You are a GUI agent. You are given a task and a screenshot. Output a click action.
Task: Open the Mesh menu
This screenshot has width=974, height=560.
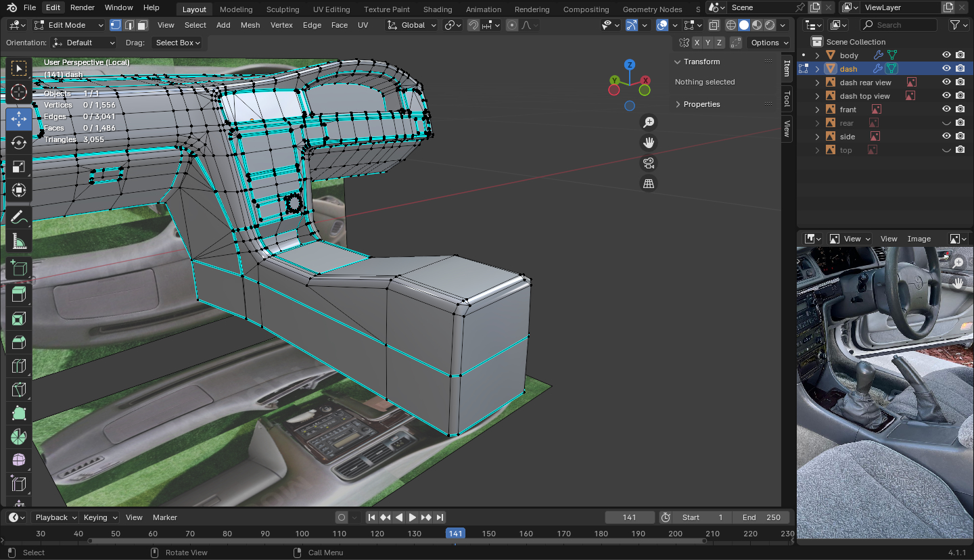(250, 25)
